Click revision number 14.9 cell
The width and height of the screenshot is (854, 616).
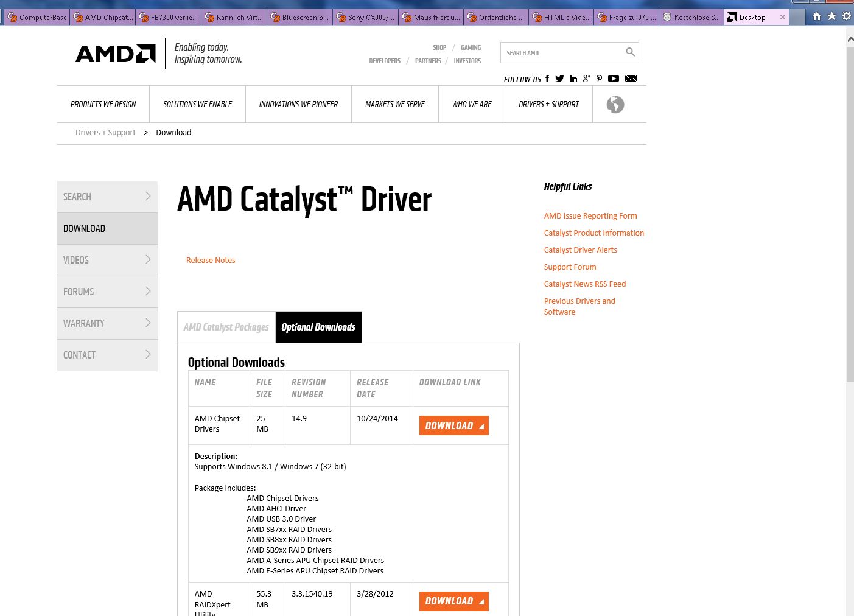(318, 425)
